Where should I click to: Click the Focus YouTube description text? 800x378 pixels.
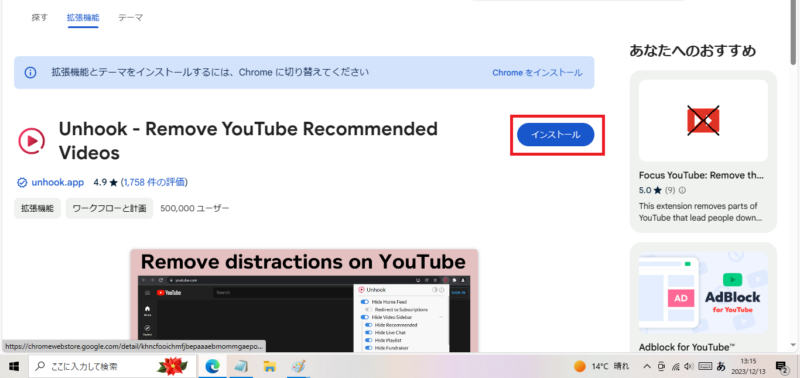[700, 212]
